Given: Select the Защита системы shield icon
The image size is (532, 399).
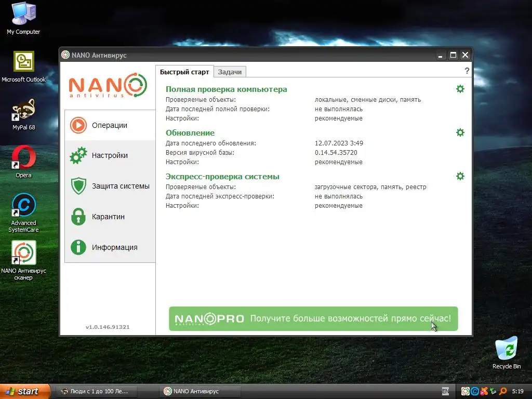Looking at the screenshot, I should (78, 186).
